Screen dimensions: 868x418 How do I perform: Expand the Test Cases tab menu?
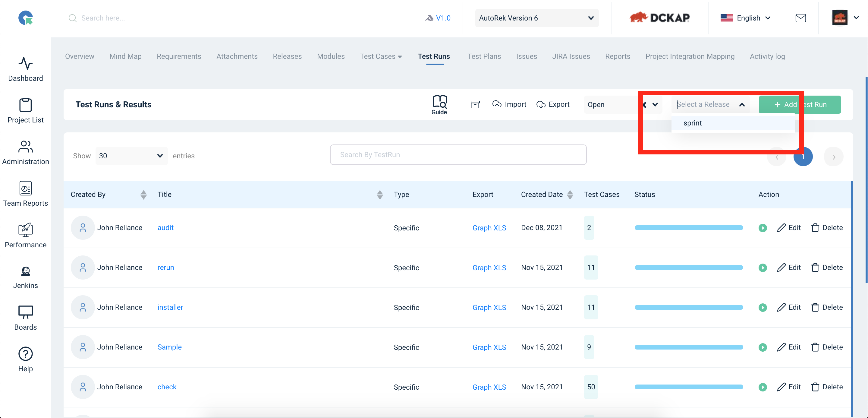pos(381,56)
